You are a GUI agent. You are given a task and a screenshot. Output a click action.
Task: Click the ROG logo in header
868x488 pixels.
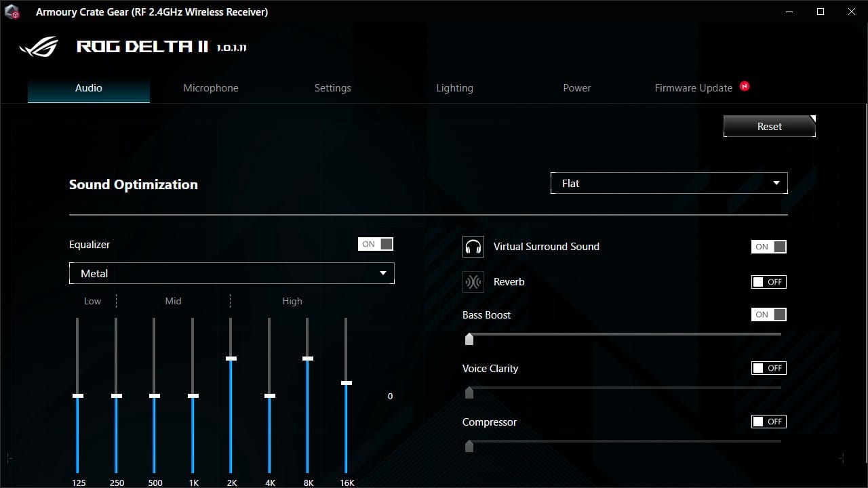(x=39, y=47)
